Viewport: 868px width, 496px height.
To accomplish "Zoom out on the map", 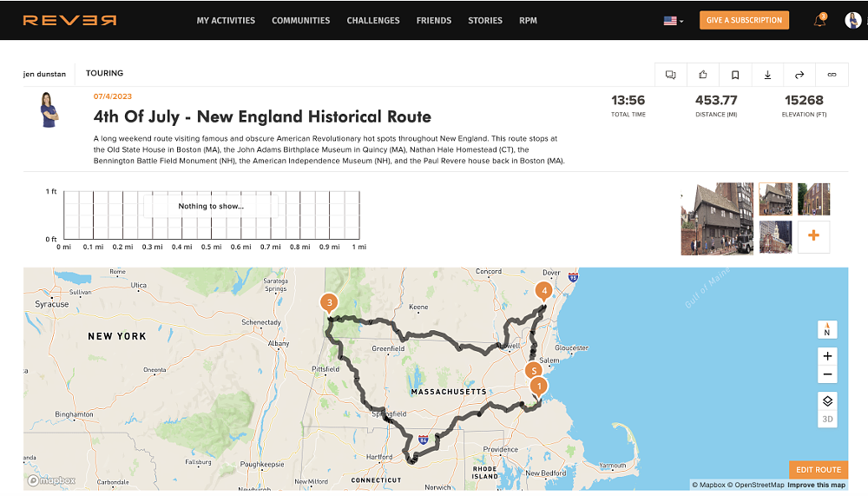I will [827, 374].
